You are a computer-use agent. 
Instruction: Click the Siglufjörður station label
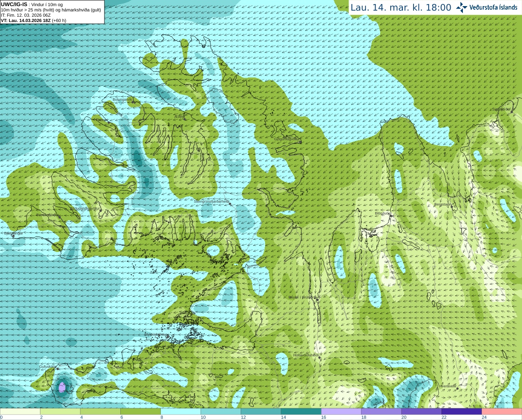(x=502, y=109)
